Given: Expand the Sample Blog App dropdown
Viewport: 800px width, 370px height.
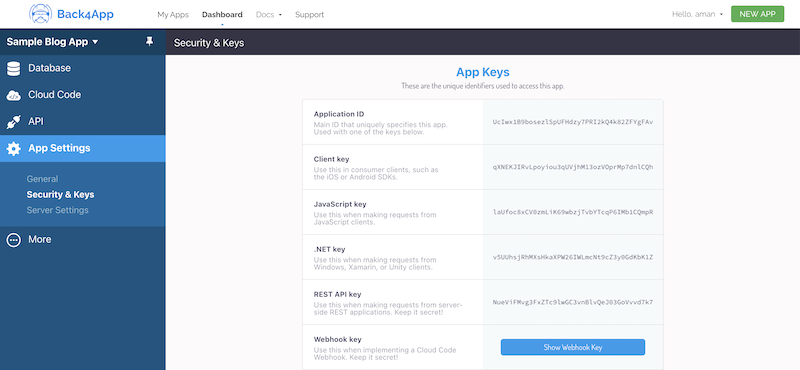Looking at the screenshot, I should [52, 42].
